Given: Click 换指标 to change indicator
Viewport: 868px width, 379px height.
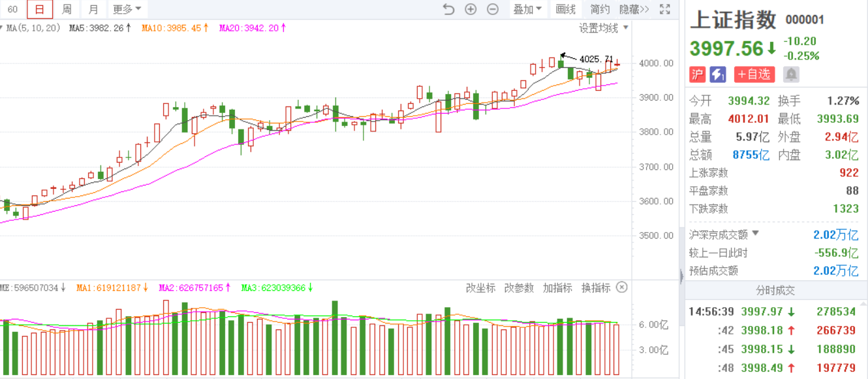Looking at the screenshot, I should [x=595, y=288].
